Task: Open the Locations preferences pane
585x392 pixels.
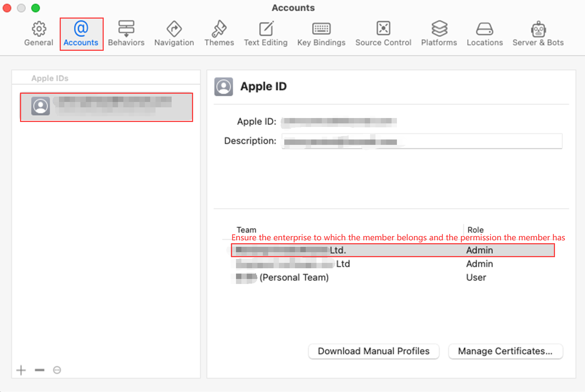Action: [485, 33]
